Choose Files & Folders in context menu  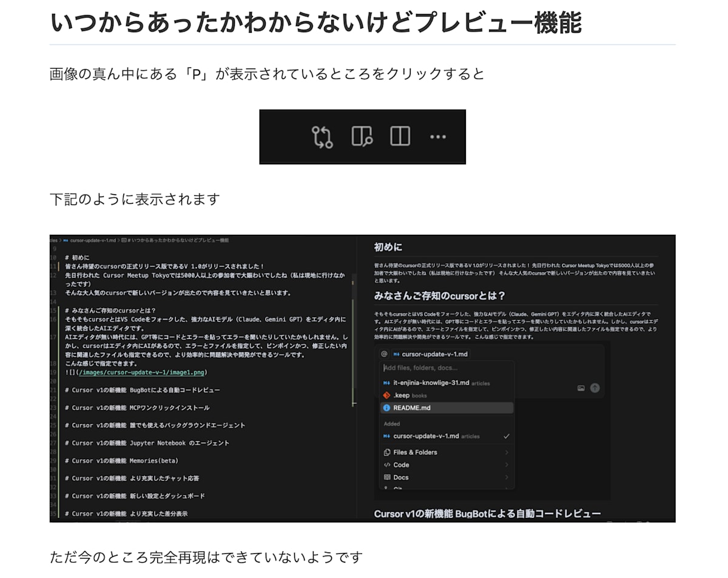(447, 452)
